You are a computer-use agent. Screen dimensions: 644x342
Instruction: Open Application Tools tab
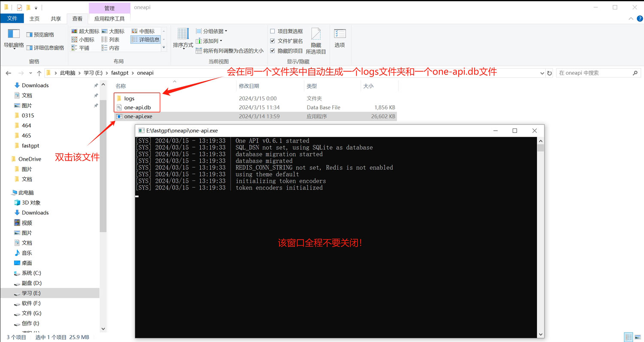coord(109,19)
